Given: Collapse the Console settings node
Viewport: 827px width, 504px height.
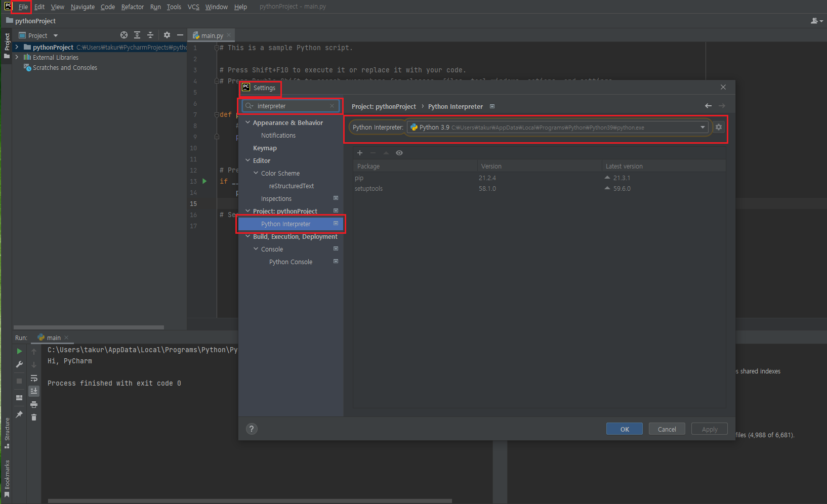Looking at the screenshot, I should [256, 249].
